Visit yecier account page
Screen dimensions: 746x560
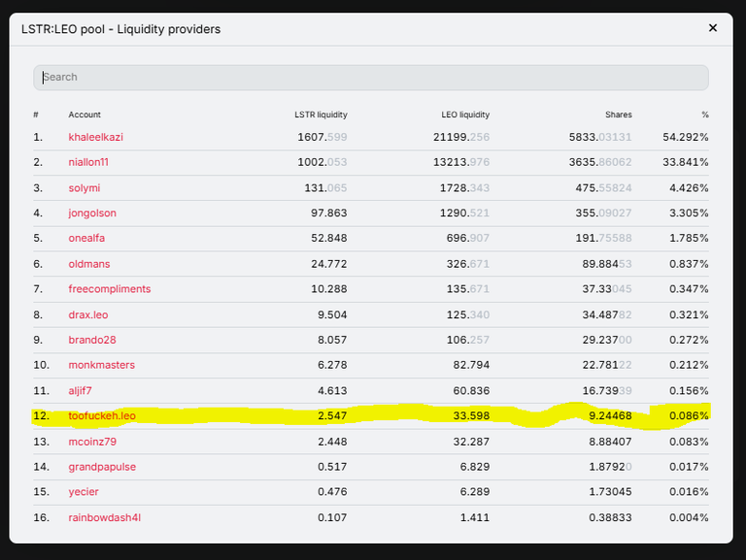coord(84,492)
